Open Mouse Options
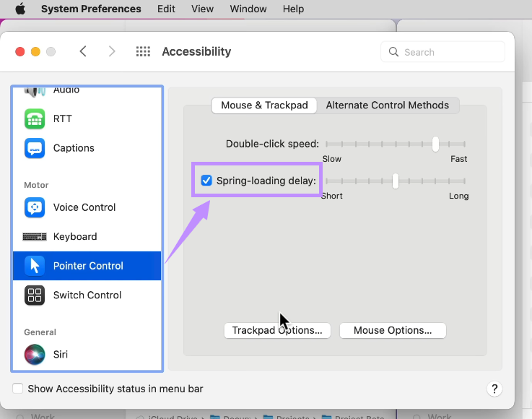 393,330
